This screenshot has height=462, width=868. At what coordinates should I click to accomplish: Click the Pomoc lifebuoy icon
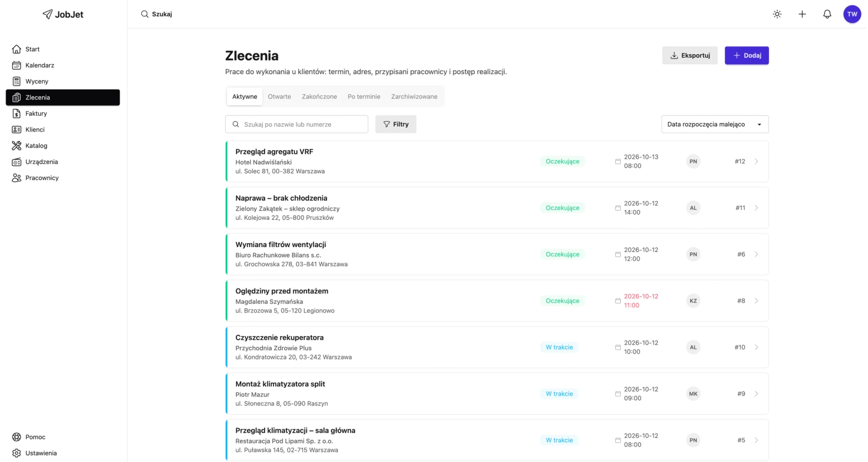(17, 437)
